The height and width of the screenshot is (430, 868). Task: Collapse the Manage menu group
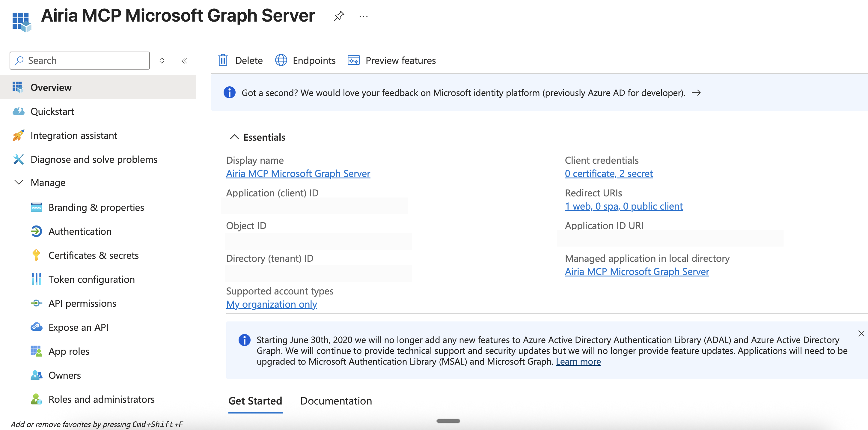[19, 182]
